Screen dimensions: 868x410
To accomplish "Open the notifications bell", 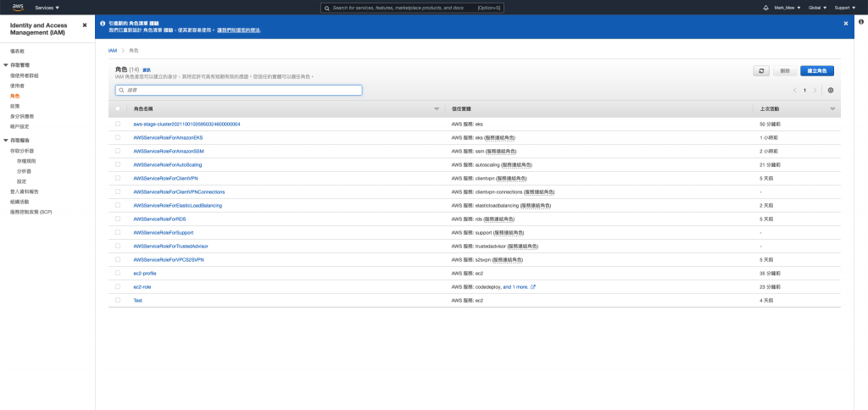I will click(x=766, y=8).
